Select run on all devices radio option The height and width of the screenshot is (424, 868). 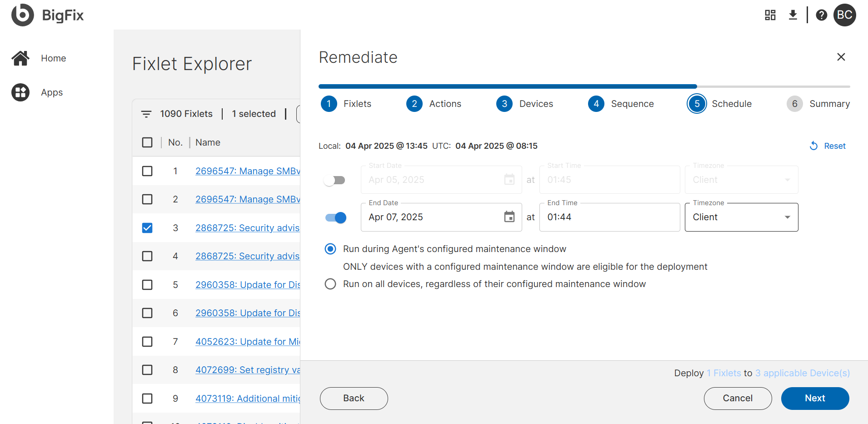pos(330,284)
